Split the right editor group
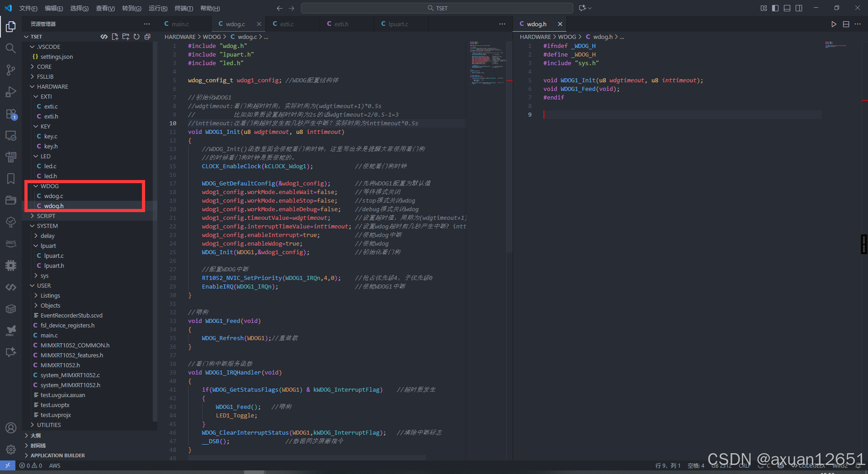868x474 pixels. tap(846, 24)
